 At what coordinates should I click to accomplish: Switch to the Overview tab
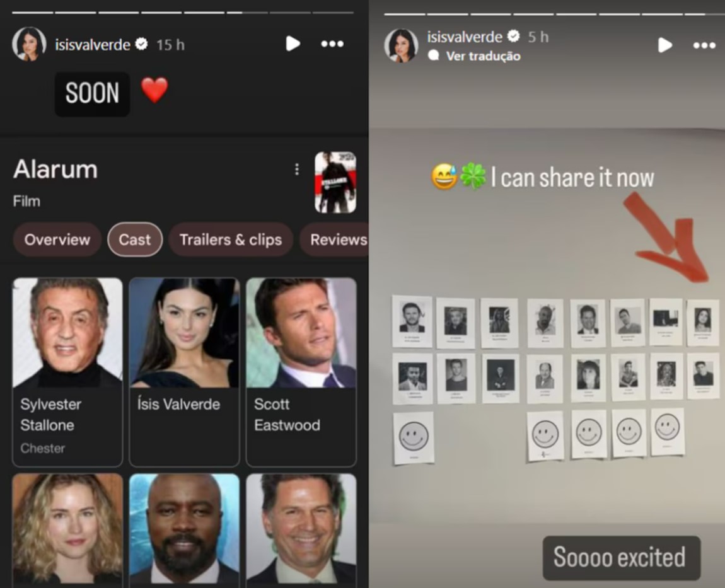(x=57, y=239)
